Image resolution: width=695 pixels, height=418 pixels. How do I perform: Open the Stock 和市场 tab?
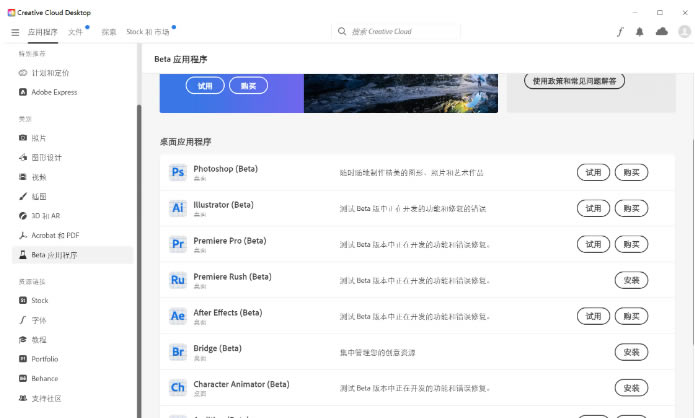click(x=148, y=32)
